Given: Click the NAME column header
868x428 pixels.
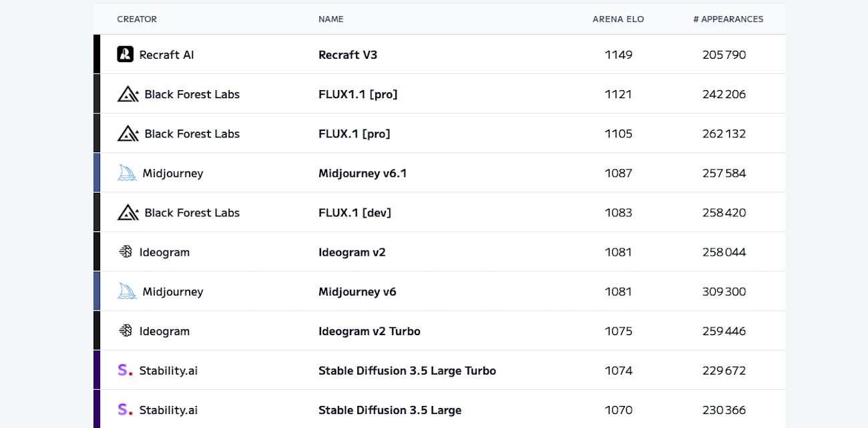Looking at the screenshot, I should click(331, 19).
